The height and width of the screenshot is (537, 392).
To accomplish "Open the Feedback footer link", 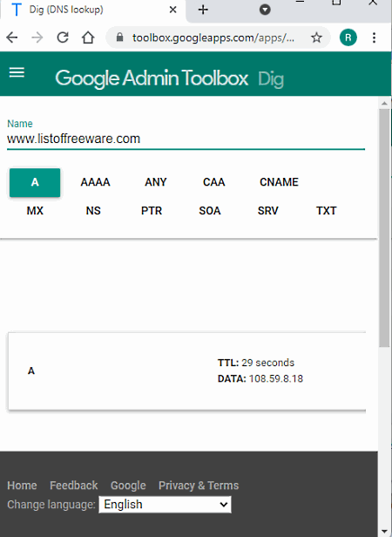I will (73, 486).
